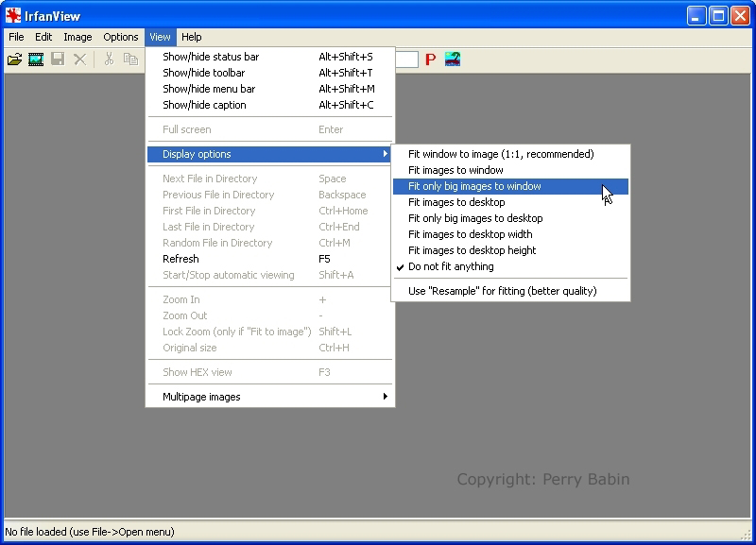Image resolution: width=756 pixels, height=545 pixels.
Task: Open the File menu
Action: click(x=16, y=37)
